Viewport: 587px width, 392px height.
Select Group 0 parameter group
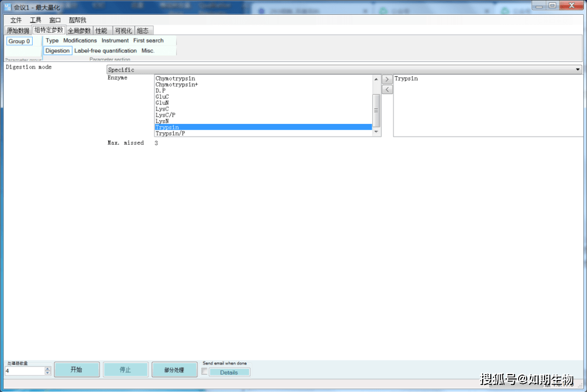19,41
